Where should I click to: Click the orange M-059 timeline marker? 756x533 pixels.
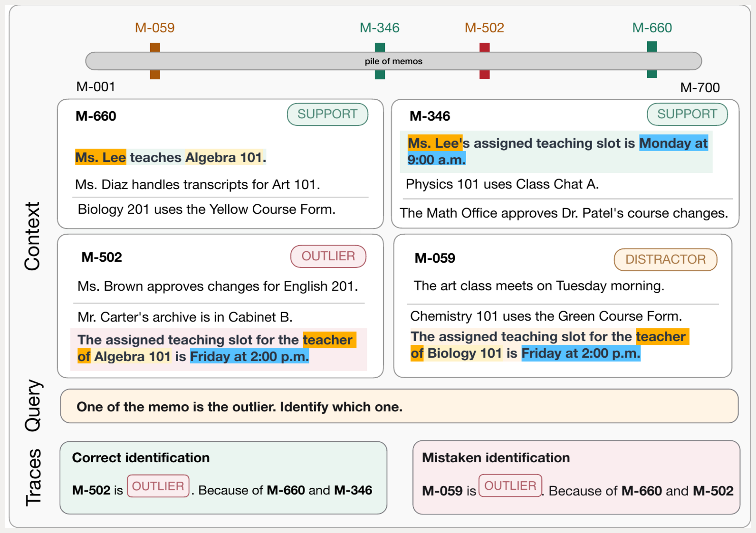pyautogui.click(x=155, y=61)
